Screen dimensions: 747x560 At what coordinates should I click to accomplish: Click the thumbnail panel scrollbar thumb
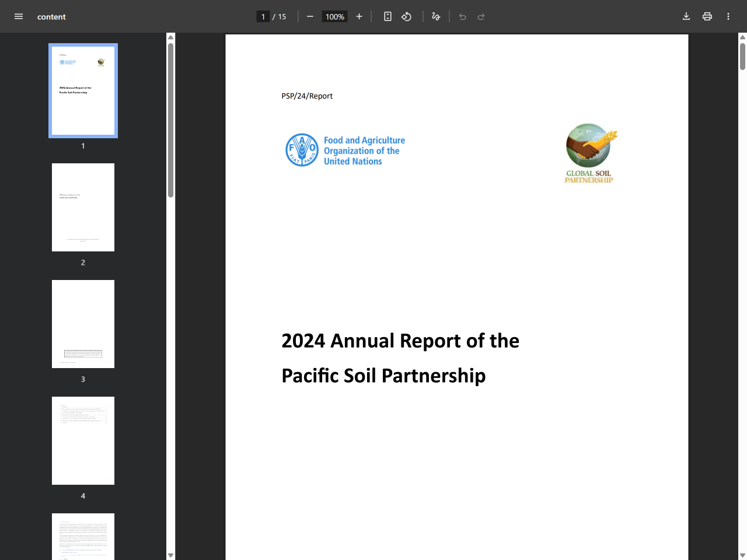(170, 120)
